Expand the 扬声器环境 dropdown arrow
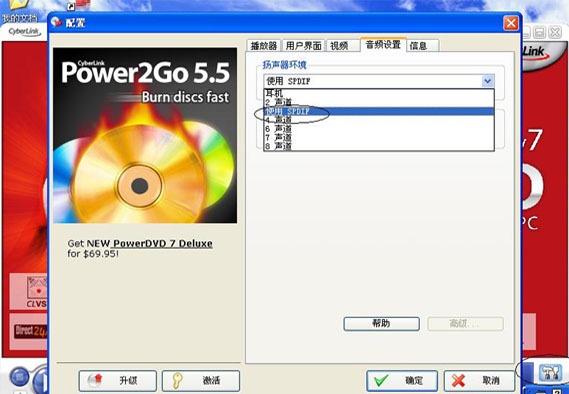The image size is (569, 394). click(487, 81)
